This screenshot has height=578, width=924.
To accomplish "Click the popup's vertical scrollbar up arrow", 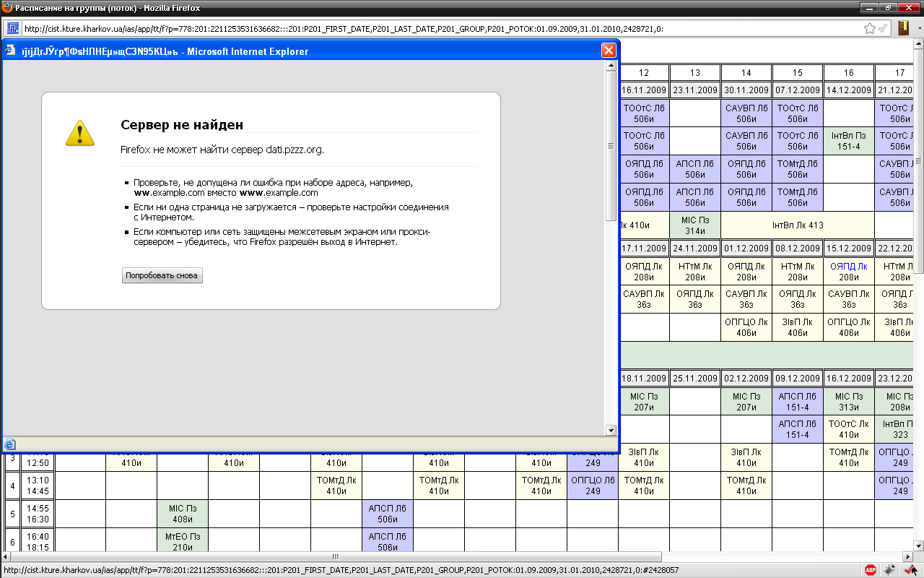I will (x=611, y=66).
